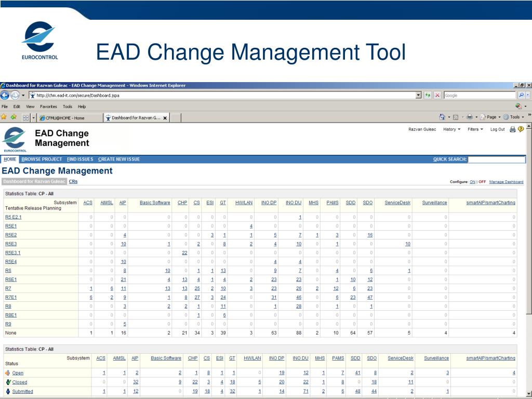This screenshot has width=532, height=399.
Task: Click the Basic Software column header, first table
Action: click(155, 203)
